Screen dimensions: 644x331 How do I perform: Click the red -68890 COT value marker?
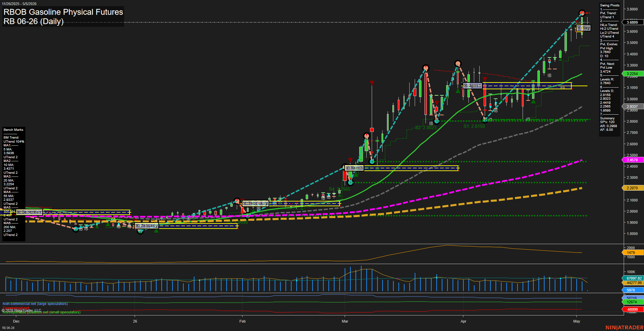pos(632,309)
